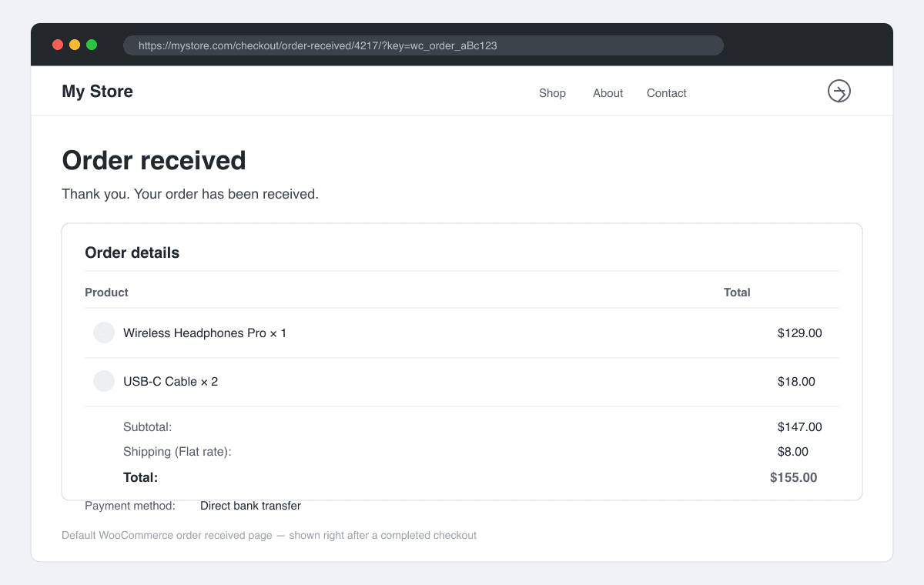Viewport: 924px width, 585px height.
Task: Click the Order details heading
Action: tap(132, 252)
